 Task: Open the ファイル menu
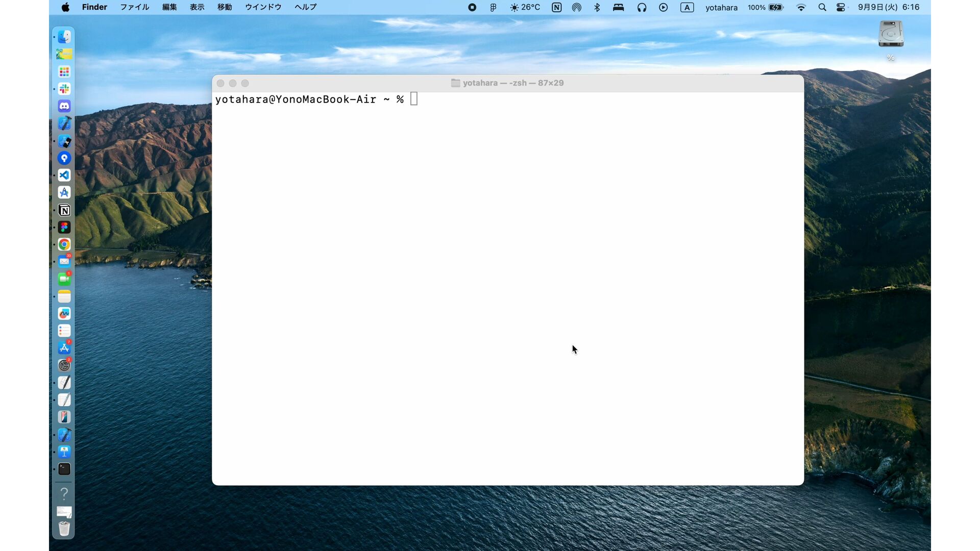[x=134, y=7]
